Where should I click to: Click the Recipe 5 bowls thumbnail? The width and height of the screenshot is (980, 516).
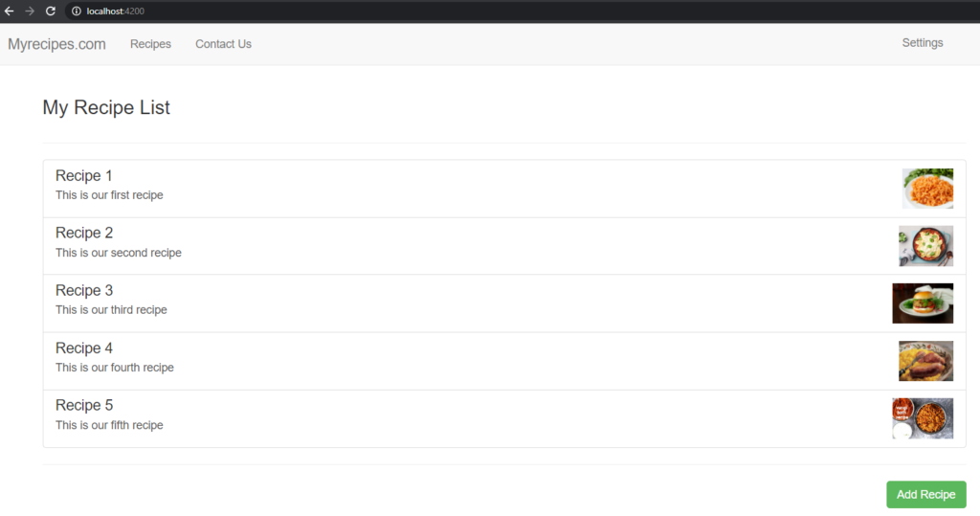tap(923, 418)
